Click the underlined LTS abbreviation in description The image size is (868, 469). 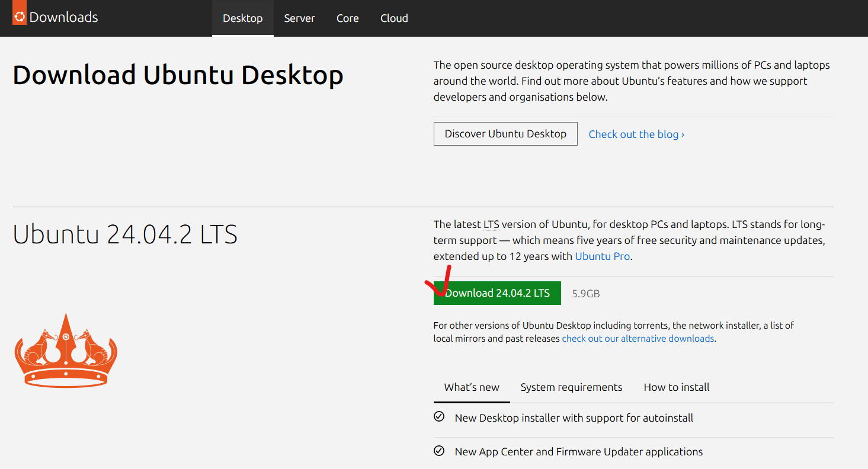coord(491,224)
